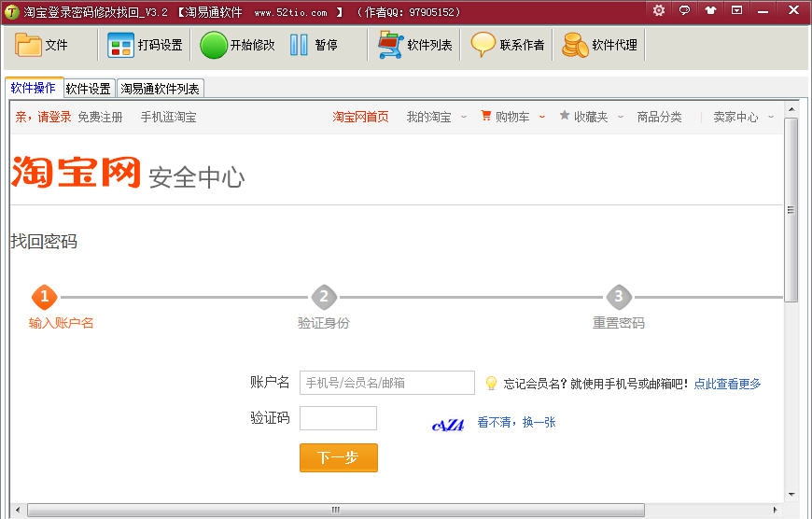This screenshot has width=812, height=519.
Task: Click the title bar dropdown menu icon
Action: pos(736,10)
